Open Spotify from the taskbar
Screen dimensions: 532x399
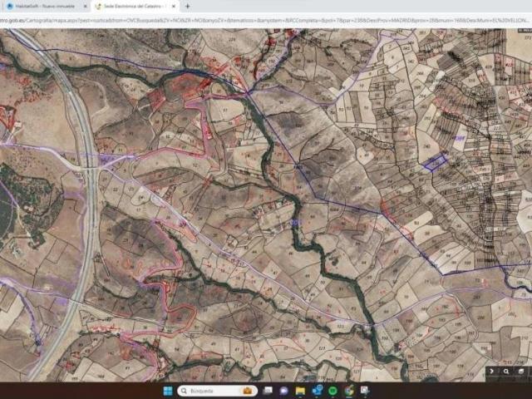tap(332, 391)
